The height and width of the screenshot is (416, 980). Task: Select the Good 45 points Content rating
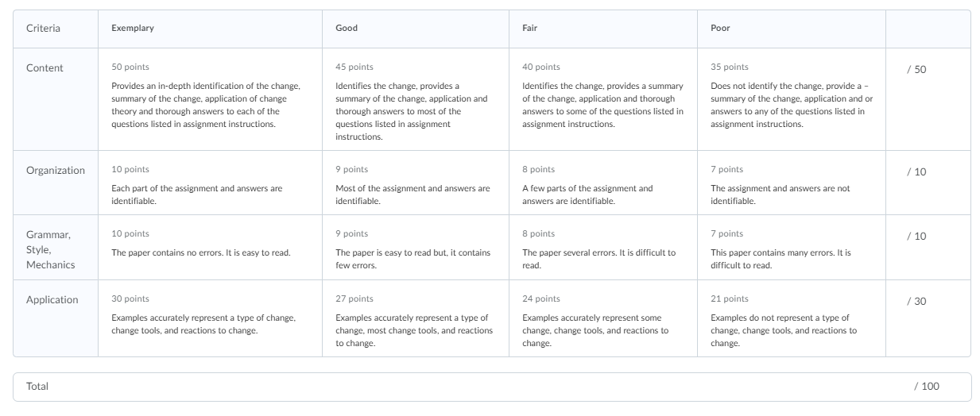[x=416, y=99]
